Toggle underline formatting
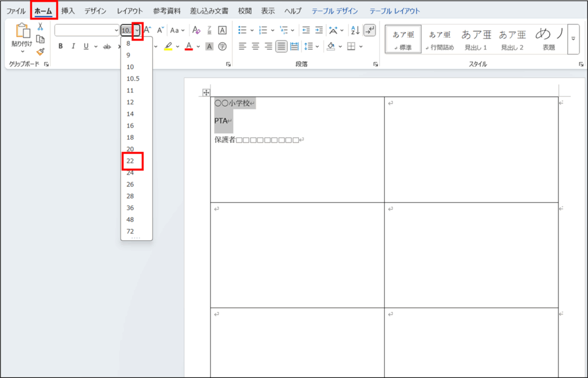This screenshot has width=588, height=378. coord(86,47)
